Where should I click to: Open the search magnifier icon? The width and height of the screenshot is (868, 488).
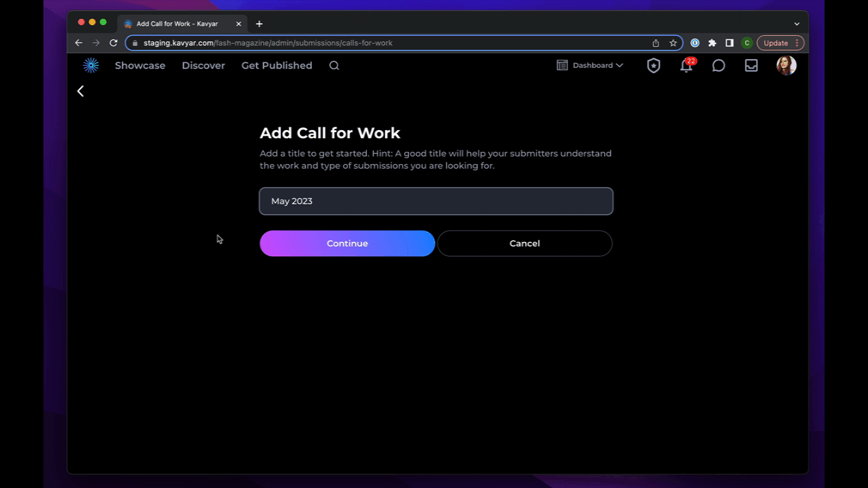pyautogui.click(x=334, y=66)
